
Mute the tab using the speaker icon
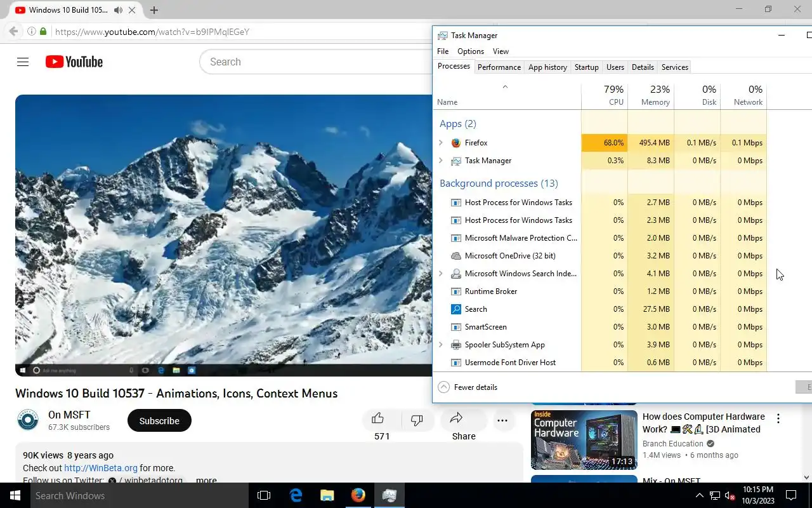(119, 10)
